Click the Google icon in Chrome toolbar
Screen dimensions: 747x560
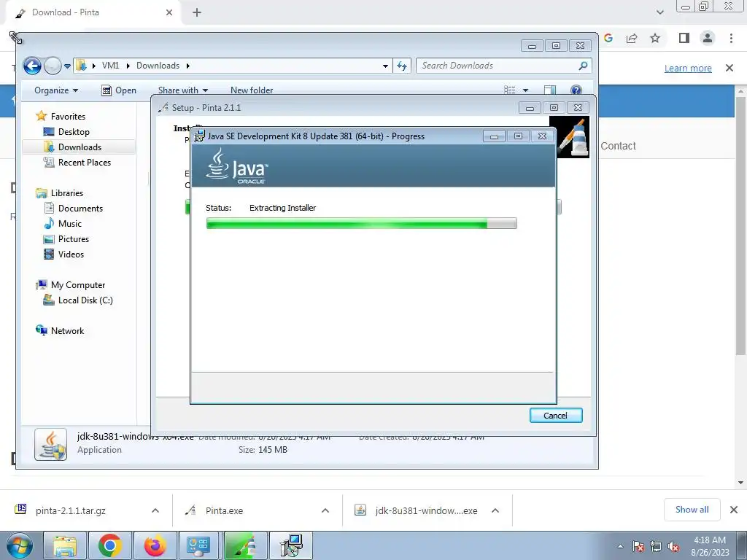click(x=608, y=38)
